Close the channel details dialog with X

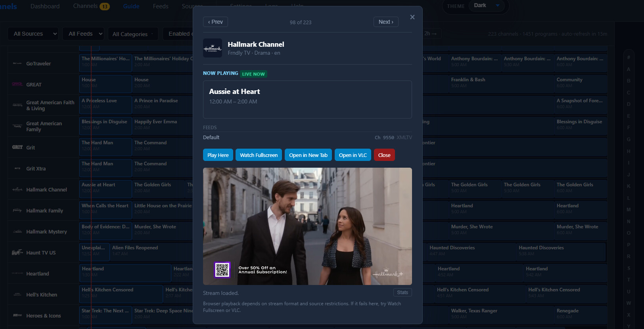412,17
